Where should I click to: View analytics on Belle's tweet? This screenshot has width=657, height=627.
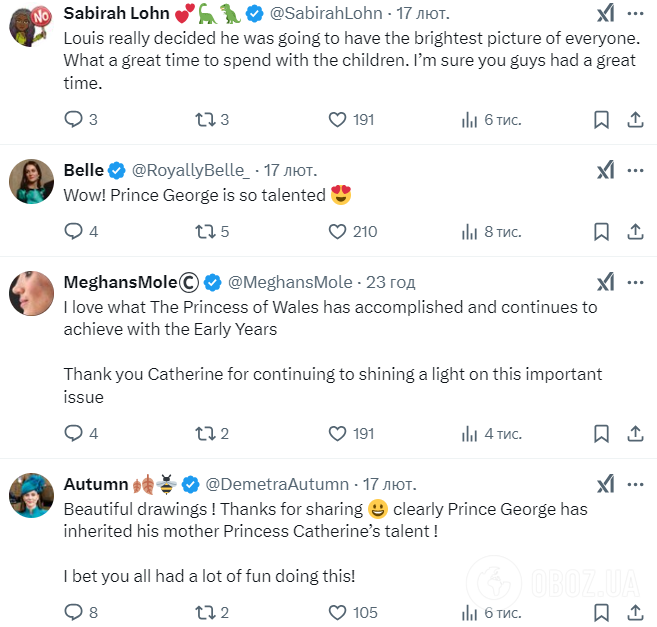470,232
